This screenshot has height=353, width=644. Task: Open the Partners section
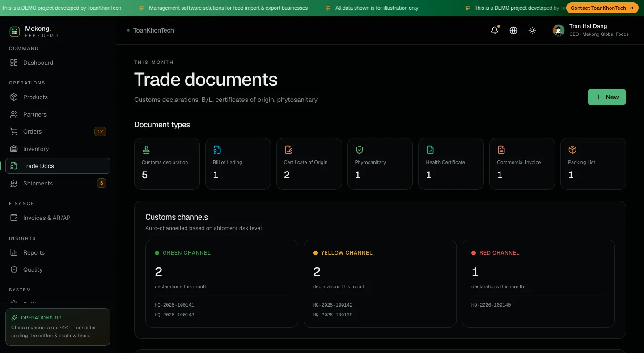pos(58,114)
